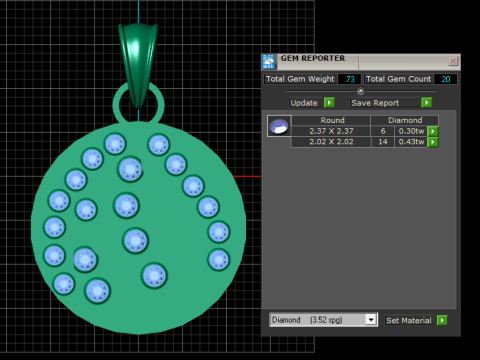
Task: Click the Diamond column header
Action: (x=405, y=120)
